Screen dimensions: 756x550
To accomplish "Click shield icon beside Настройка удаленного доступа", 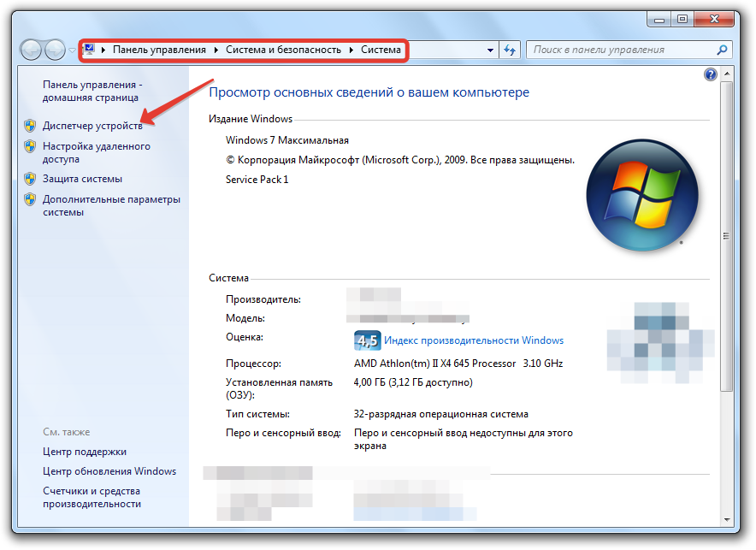I will click(30, 146).
